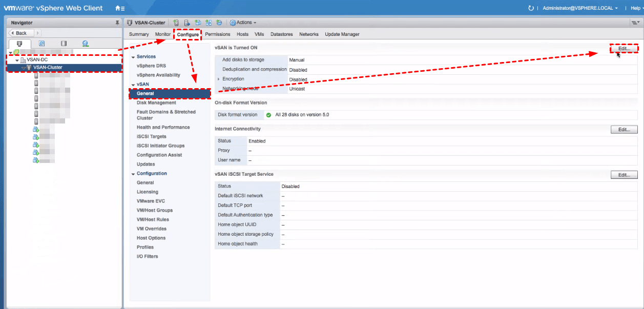Click the Deploy OVF Template toolbar icon
Image resolution: width=644 pixels, height=309 pixels.
(219, 23)
